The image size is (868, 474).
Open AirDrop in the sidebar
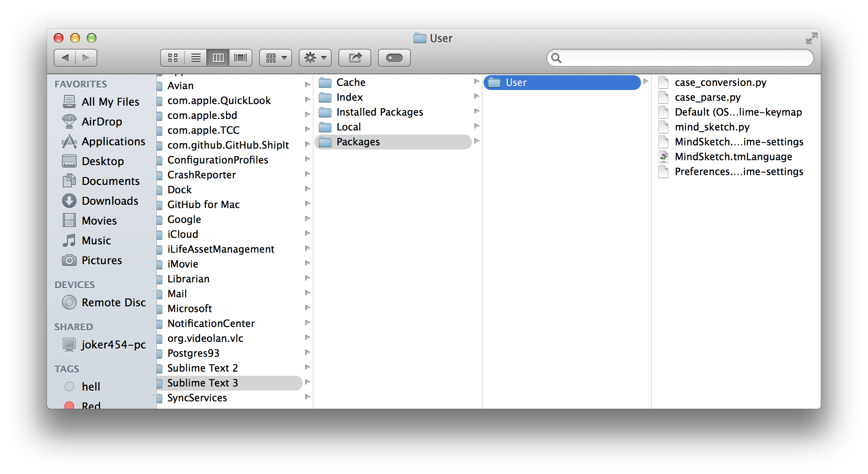click(101, 122)
